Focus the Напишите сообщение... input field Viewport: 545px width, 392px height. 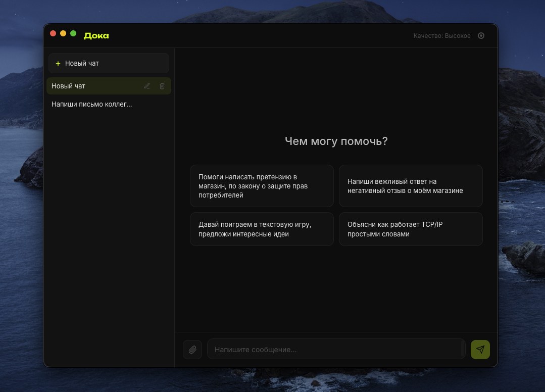click(x=336, y=349)
